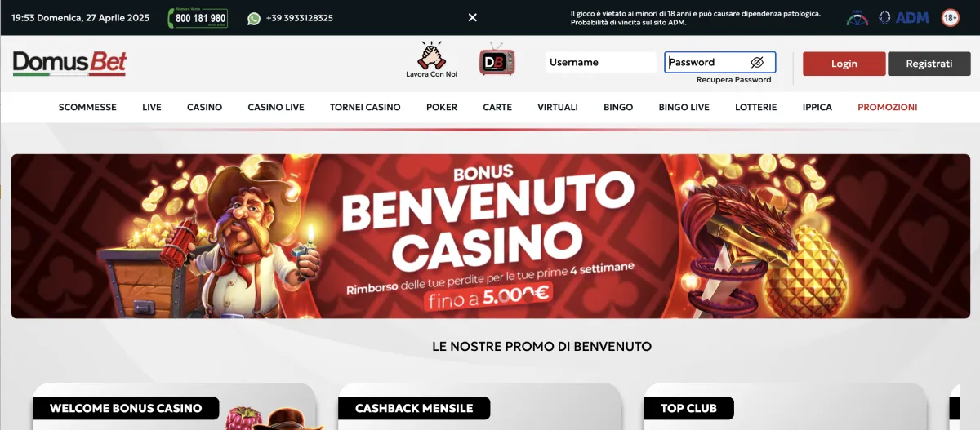Go to the PROMOZIONI section
980x430 pixels.
[x=888, y=107]
